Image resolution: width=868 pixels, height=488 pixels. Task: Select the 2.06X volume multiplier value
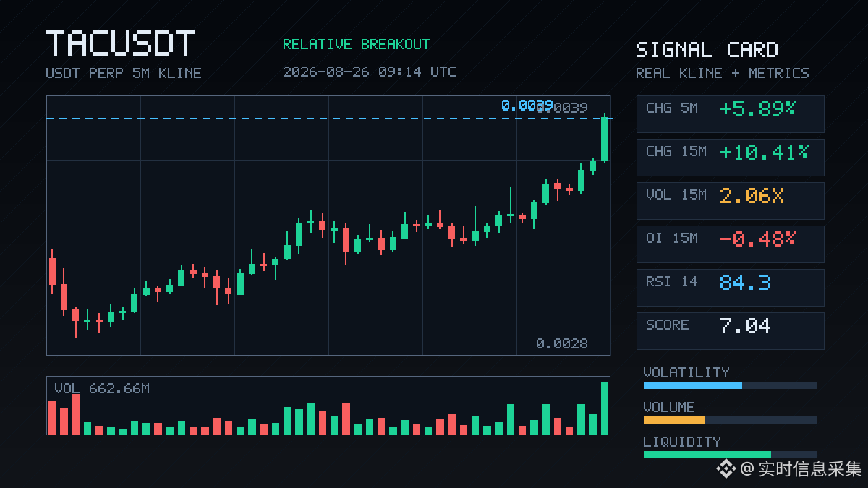coord(752,195)
